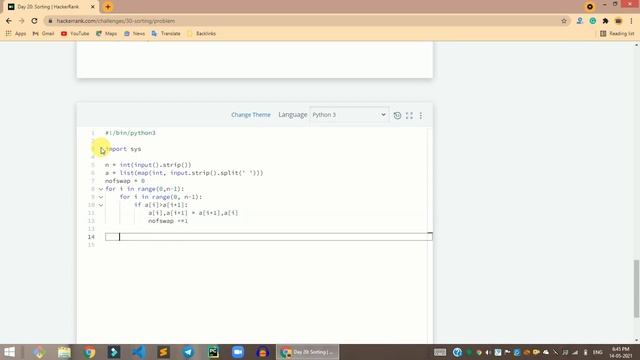Viewport: 640px width, 360px height.
Task: Open the News bookmark
Action: pos(134,33)
